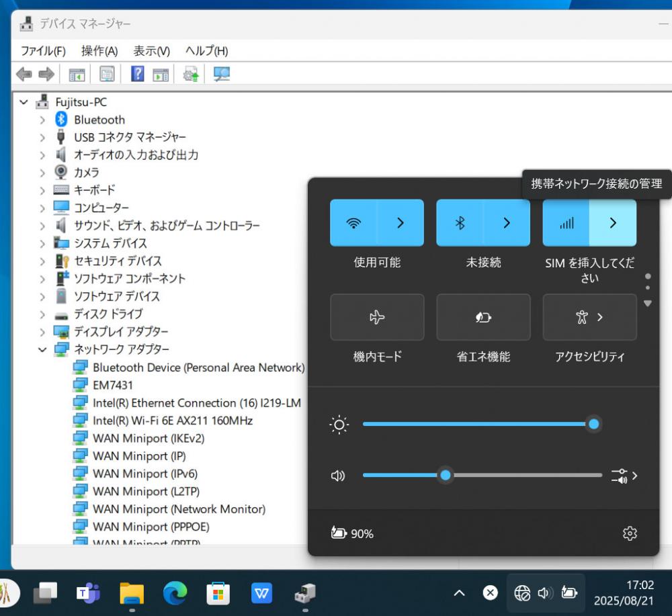This screenshot has width=672, height=616.
Task: Select WAN Miniport (PPPOE)
Action: tap(151, 527)
